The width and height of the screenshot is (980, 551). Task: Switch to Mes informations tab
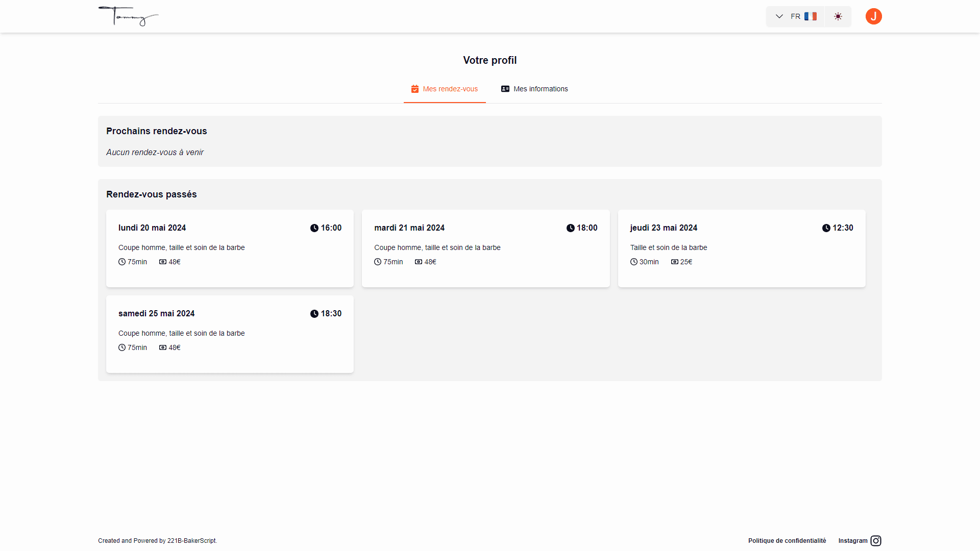(534, 89)
